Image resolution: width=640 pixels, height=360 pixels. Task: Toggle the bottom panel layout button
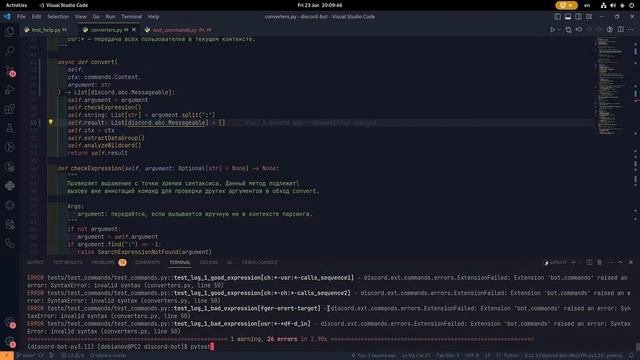568,17
